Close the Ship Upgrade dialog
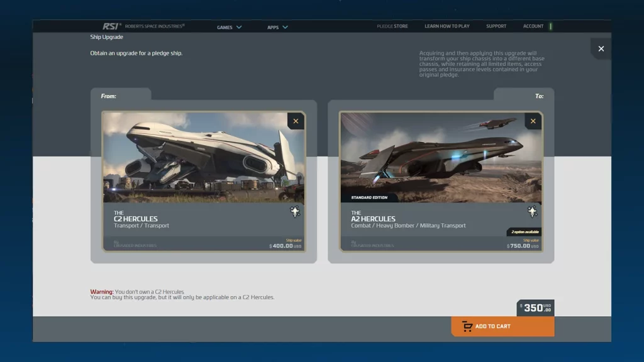This screenshot has width=644, height=362. [601, 49]
